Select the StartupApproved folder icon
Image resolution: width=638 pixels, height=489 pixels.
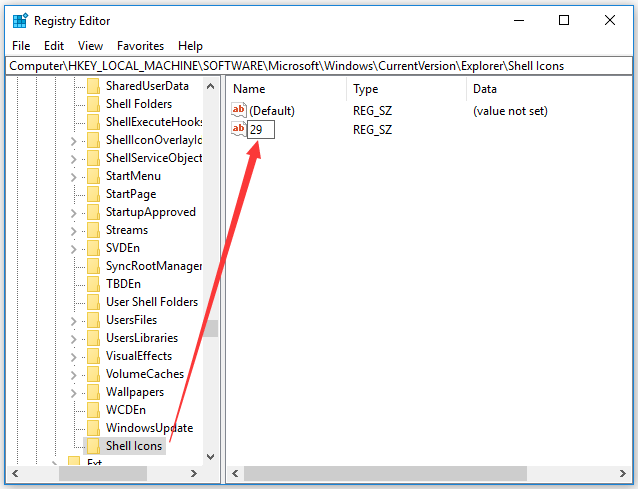click(x=94, y=212)
